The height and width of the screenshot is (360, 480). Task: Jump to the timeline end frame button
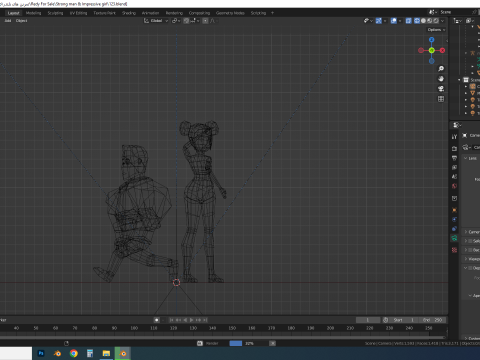pos(205,320)
